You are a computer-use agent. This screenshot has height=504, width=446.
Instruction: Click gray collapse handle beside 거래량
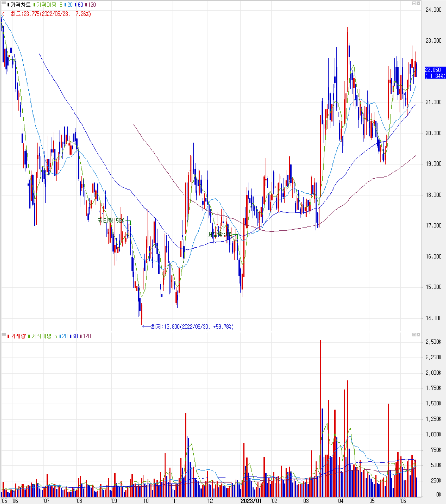(4, 335)
